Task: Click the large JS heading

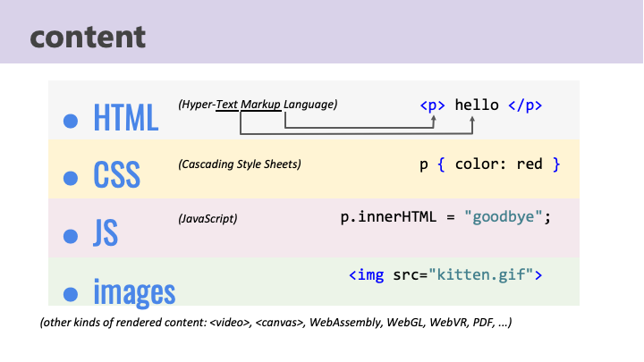Action: click(x=106, y=232)
